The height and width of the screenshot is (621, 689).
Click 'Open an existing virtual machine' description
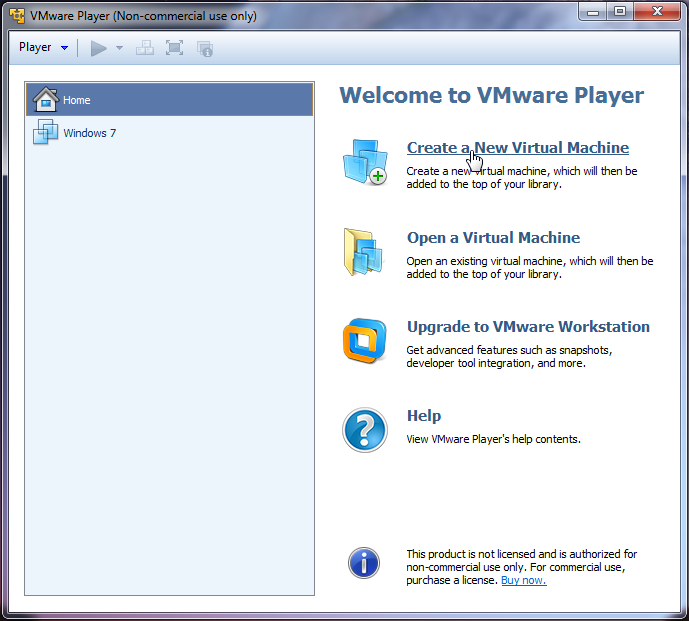(530, 268)
